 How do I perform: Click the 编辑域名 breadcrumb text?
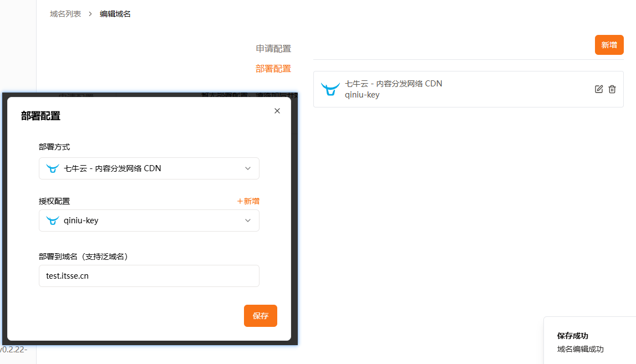pyautogui.click(x=115, y=14)
